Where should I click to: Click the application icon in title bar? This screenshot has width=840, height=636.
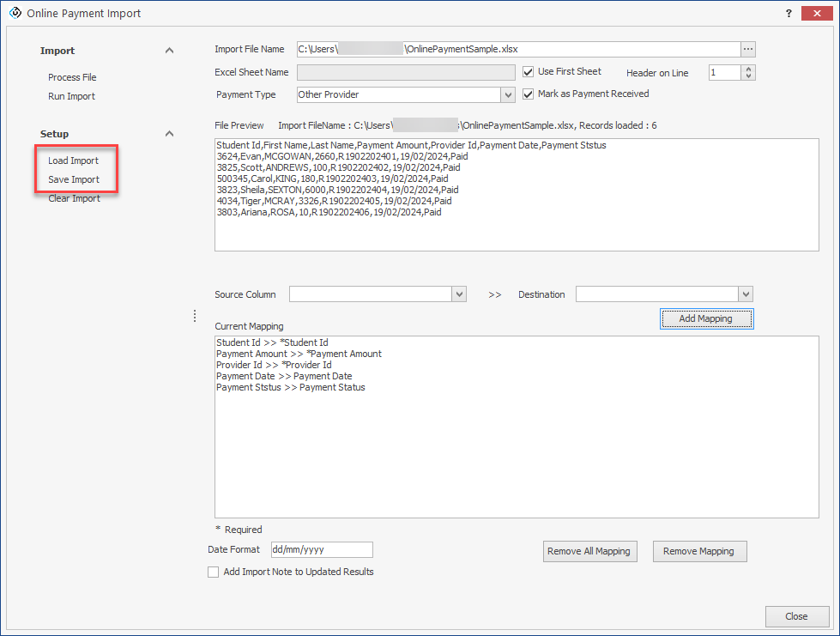point(14,14)
